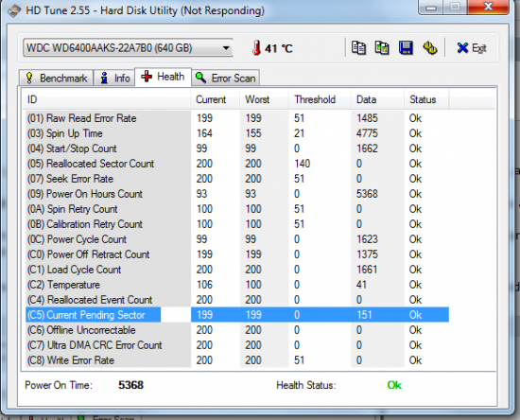Click the Current column header
The image size is (520, 420).
215,99
